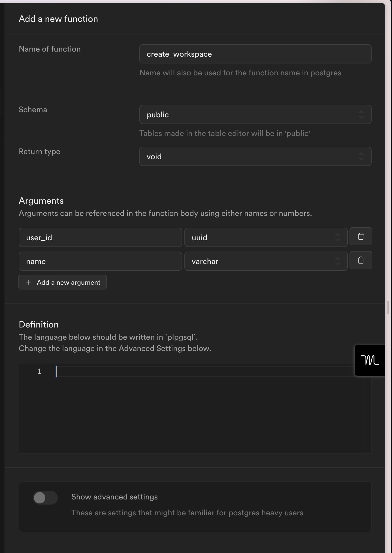Toggle Show advanced settings switch
The height and width of the screenshot is (553, 392).
tap(45, 498)
